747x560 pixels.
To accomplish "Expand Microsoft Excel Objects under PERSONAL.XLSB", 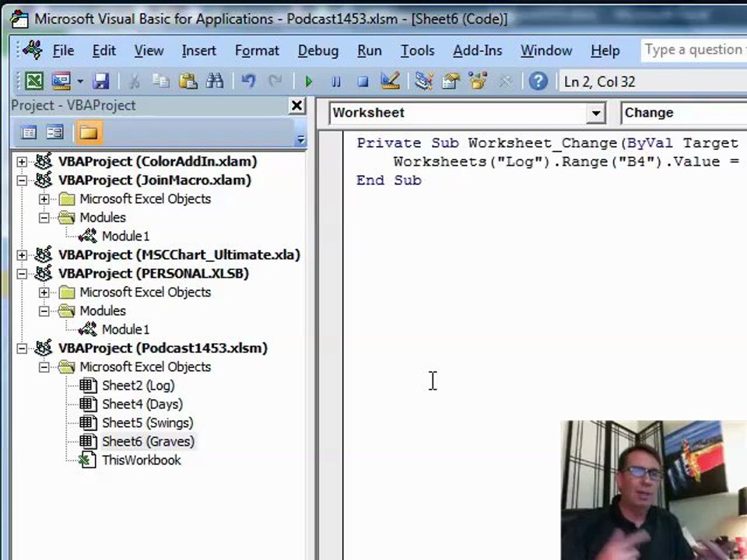I will (x=44, y=292).
